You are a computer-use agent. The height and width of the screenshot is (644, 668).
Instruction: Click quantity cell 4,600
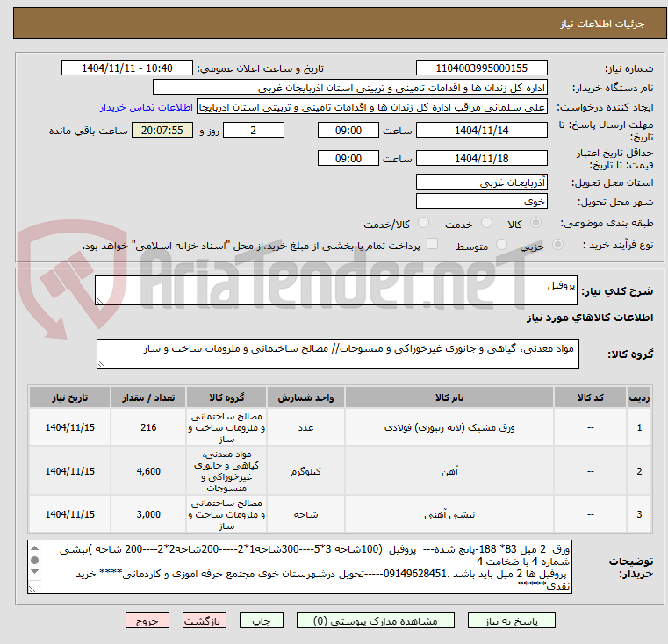(148, 471)
